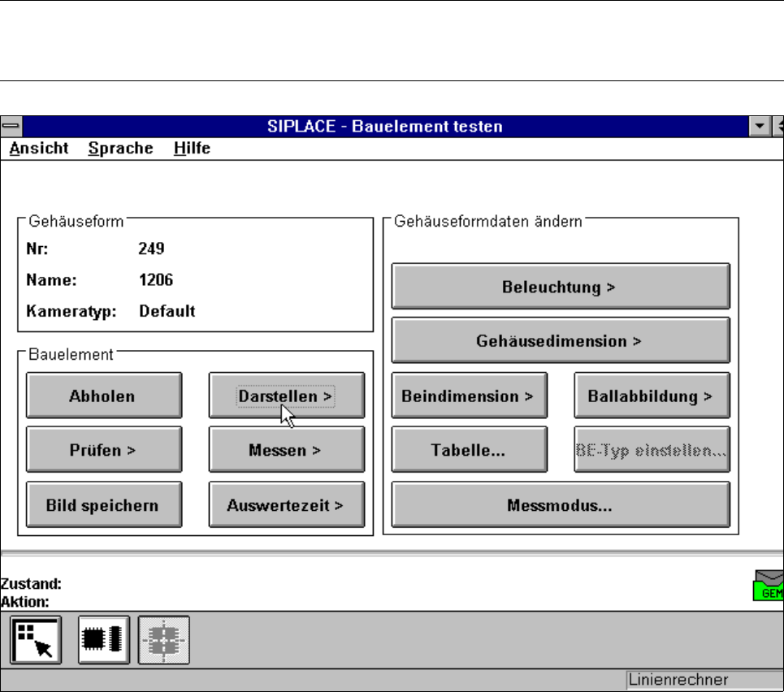Image resolution: width=784 pixels, height=692 pixels.
Task: Expand the Prüfen options
Action: coord(103,450)
